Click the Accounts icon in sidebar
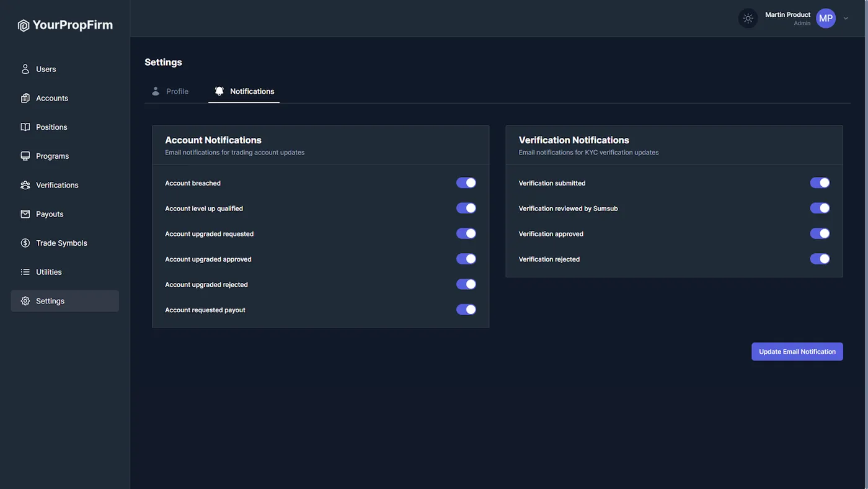 pyautogui.click(x=25, y=98)
